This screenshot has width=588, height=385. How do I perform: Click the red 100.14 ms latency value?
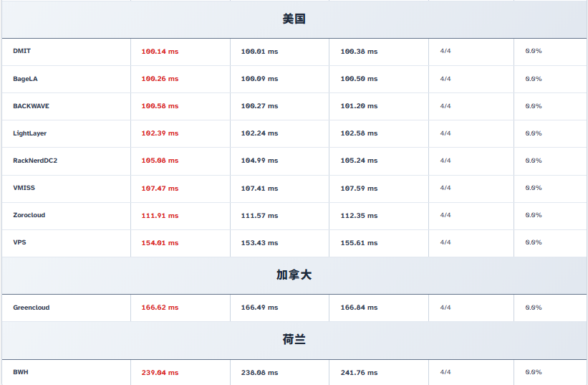pyautogui.click(x=160, y=52)
